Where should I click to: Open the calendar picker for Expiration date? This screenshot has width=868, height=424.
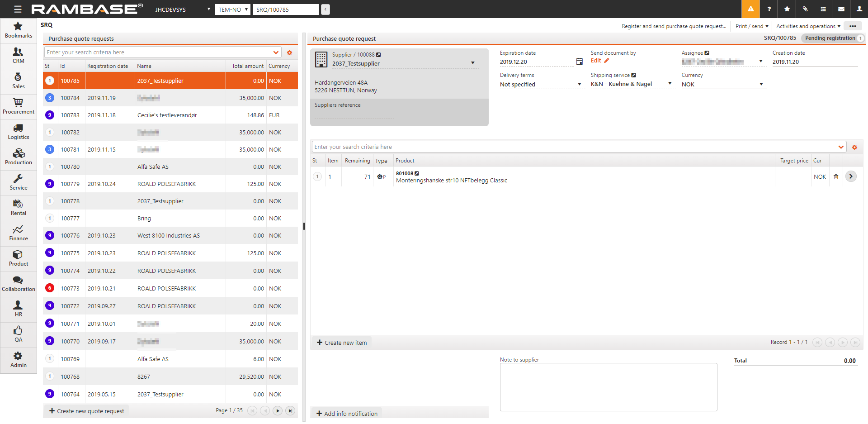[579, 62]
